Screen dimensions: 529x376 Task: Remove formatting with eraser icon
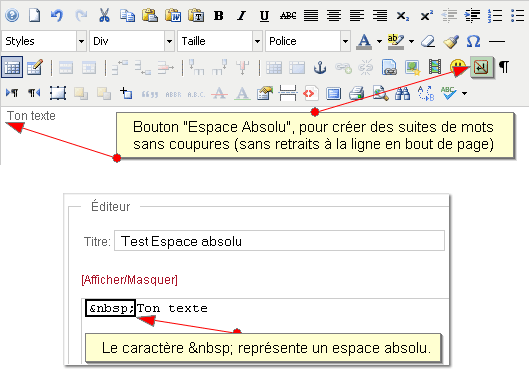428,41
